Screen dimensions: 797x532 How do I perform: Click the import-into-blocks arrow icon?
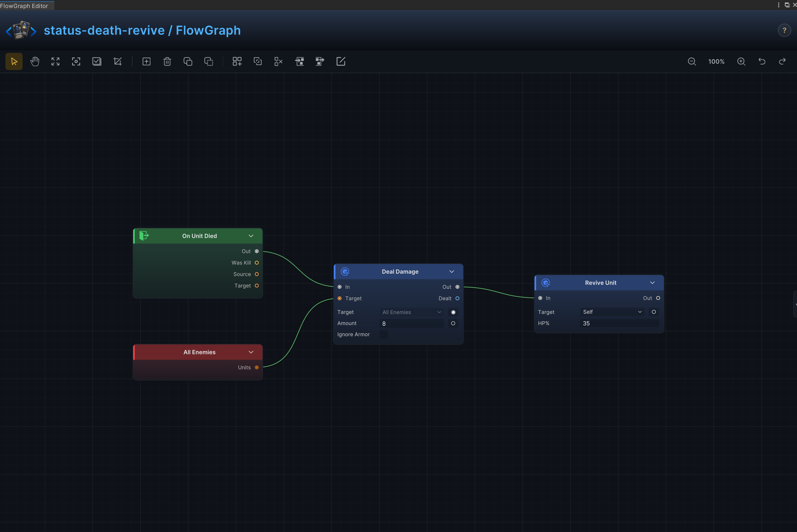click(x=299, y=61)
